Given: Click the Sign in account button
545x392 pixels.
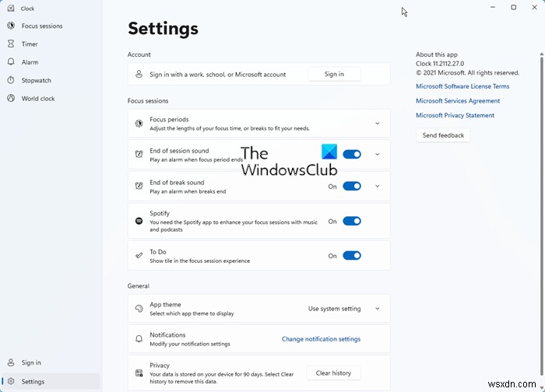Looking at the screenshot, I should [334, 74].
